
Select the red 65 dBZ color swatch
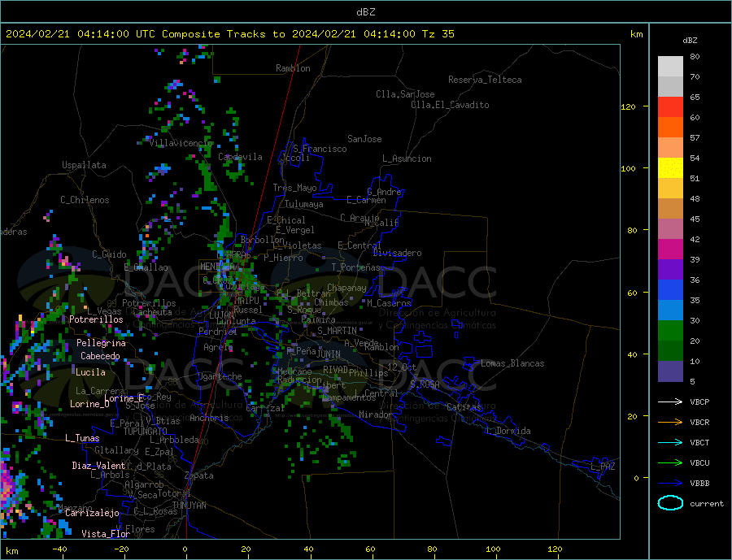pos(670,106)
